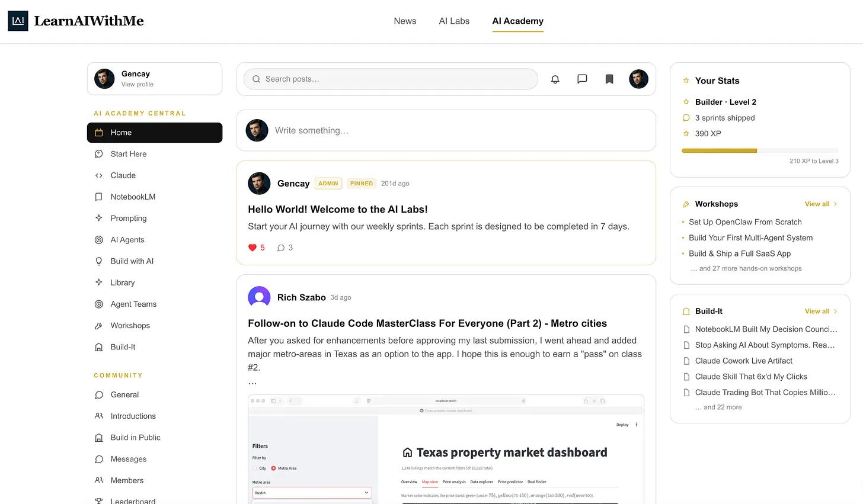This screenshot has height=504, width=863.
Task: Click house icon in Texas dashboard preview
Action: click(407, 452)
